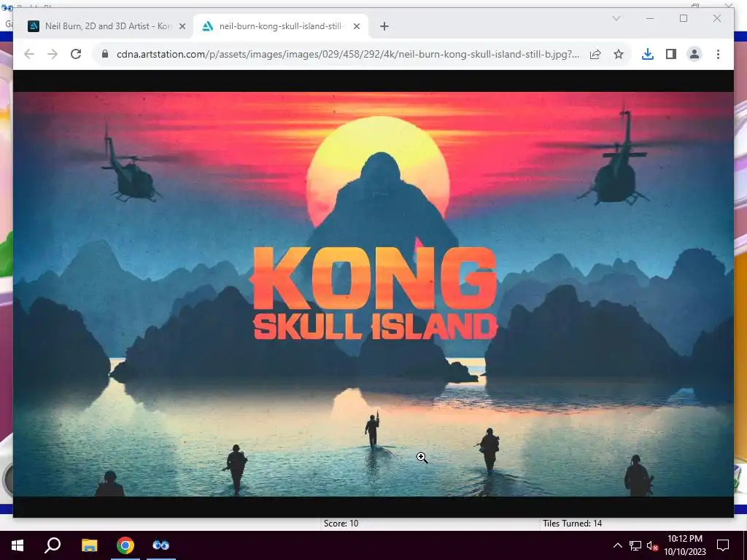747x560 pixels.
Task: Click the Score: 10 status text
Action: (341, 524)
